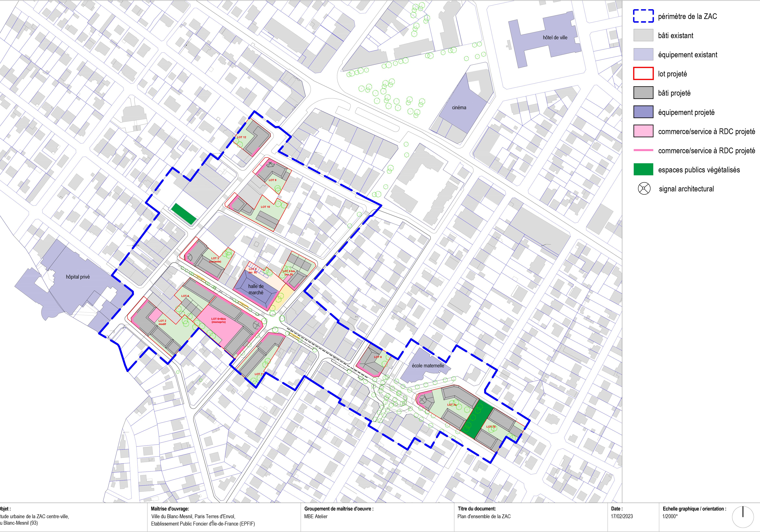Viewport: 760px width, 532px height.
Task: Click the école maternelle label
Action: [428, 365]
